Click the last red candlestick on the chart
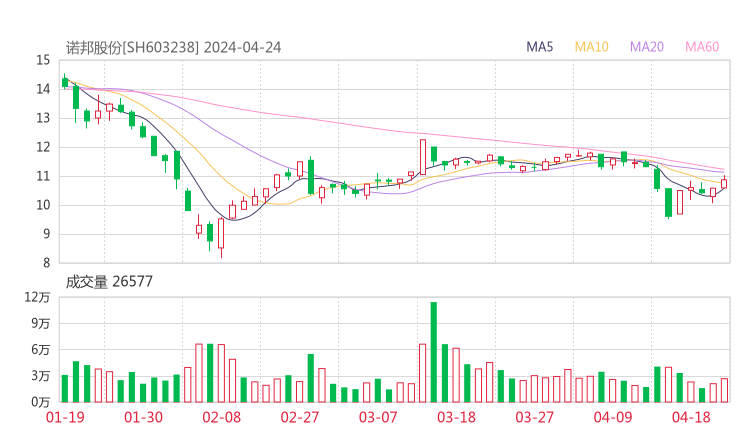Screen dimensions: 740x440 pos(724,184)
